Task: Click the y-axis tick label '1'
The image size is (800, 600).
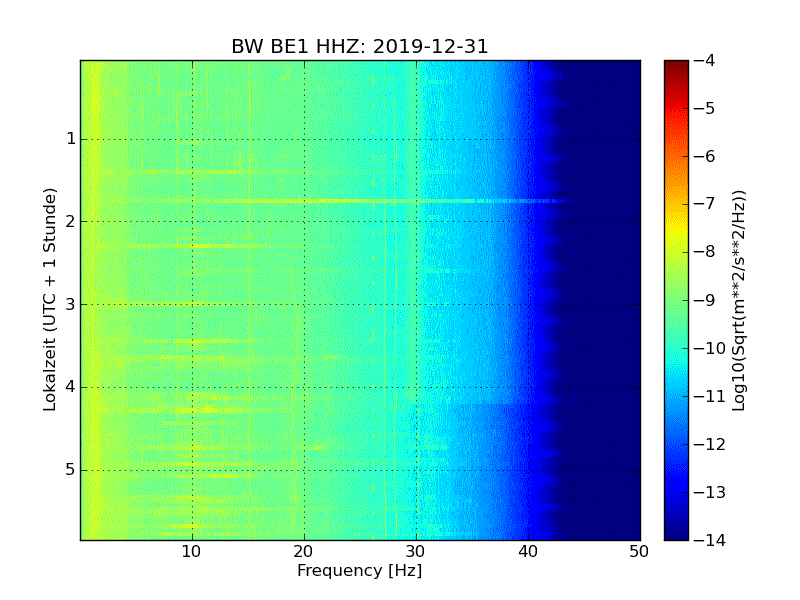Action: (71, 139)
